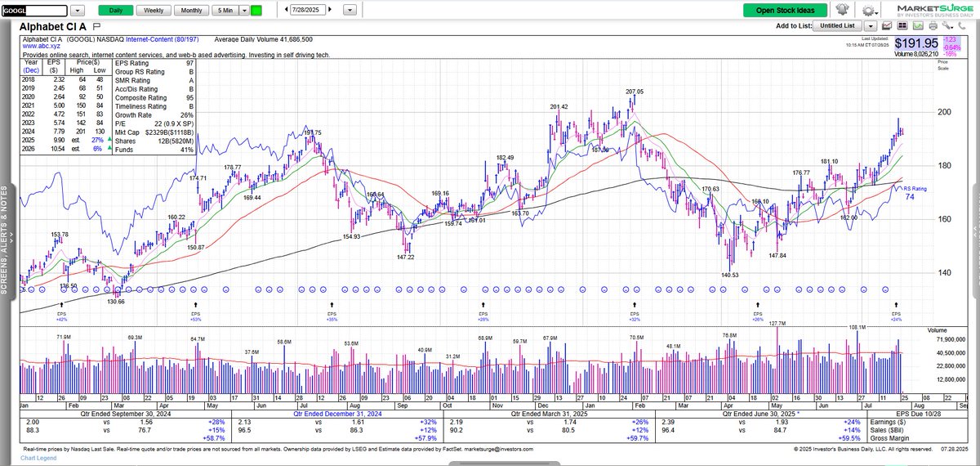Click the Year (Dec) column header

[x=30, y=65]
